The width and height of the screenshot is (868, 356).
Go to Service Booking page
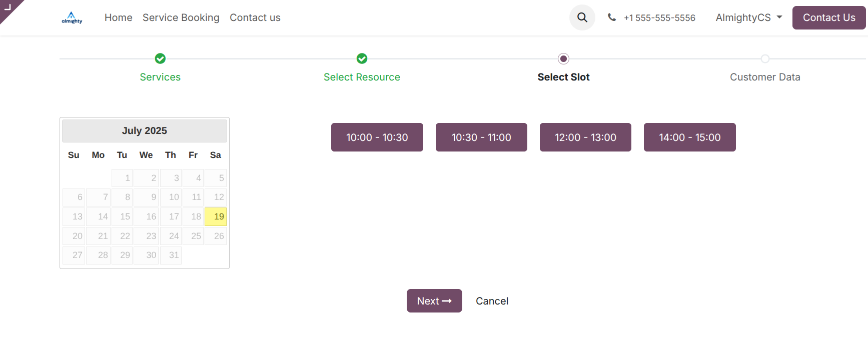(x=181, y=17)
